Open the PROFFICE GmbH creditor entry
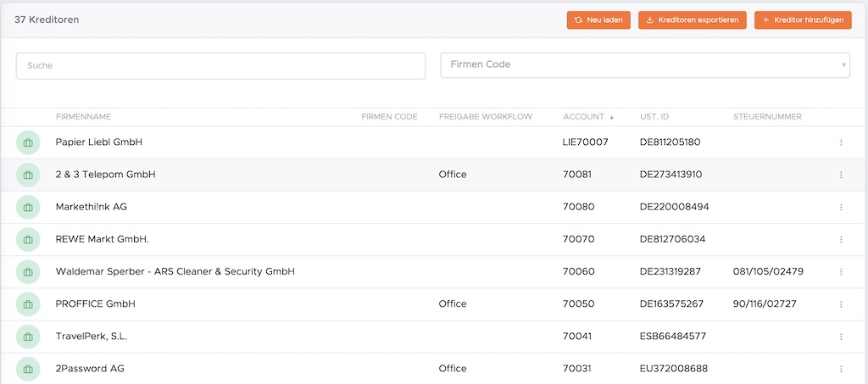The width and height of the screenshot is (868, 384). tap(95, 304)
